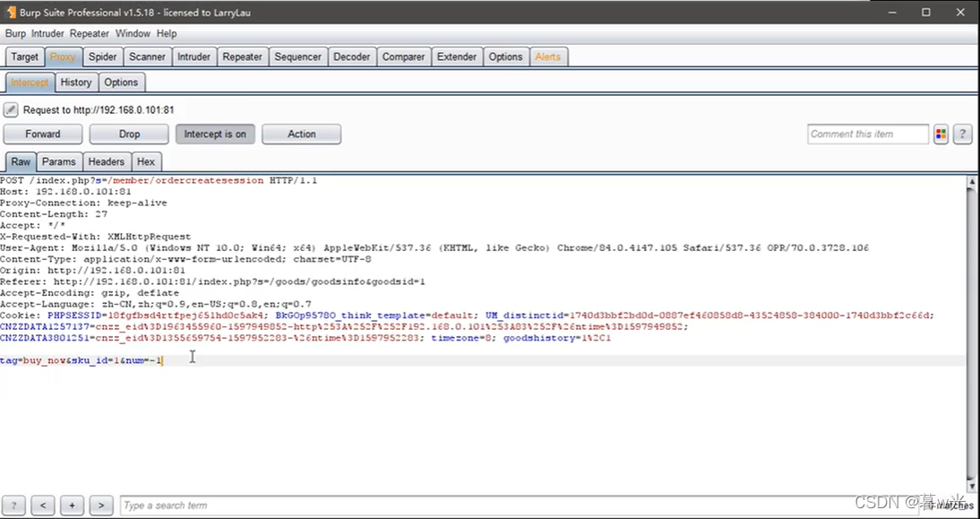This screenshot has height=519, width=980.
Task: Click the Accept-Language header line
Action: tap(156, 304)
